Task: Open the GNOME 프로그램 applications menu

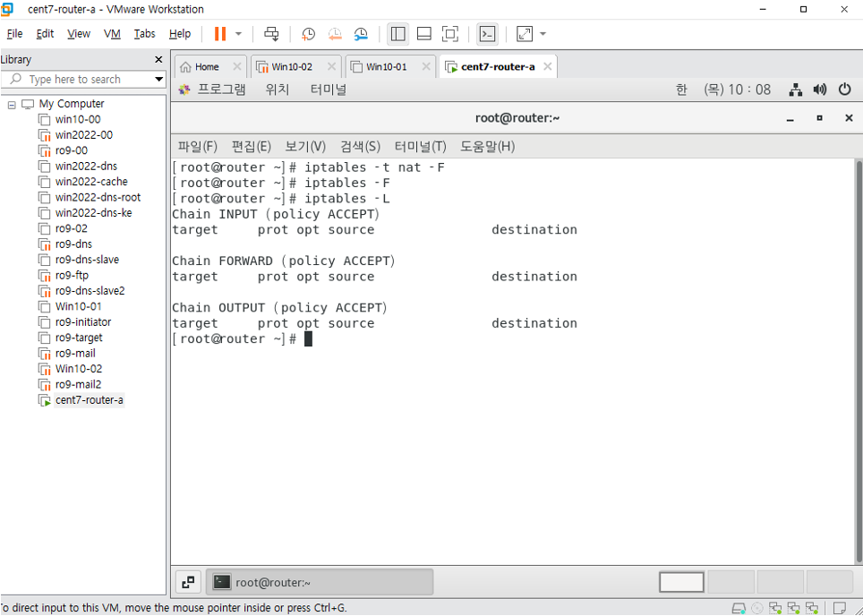Action: click(x=212, y=90)
